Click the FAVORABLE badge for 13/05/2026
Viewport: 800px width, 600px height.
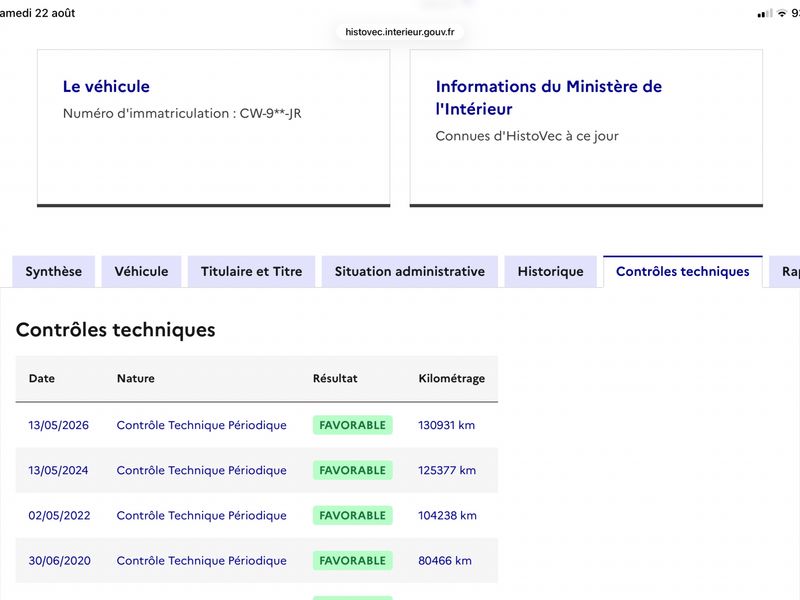tap(353, 425)
